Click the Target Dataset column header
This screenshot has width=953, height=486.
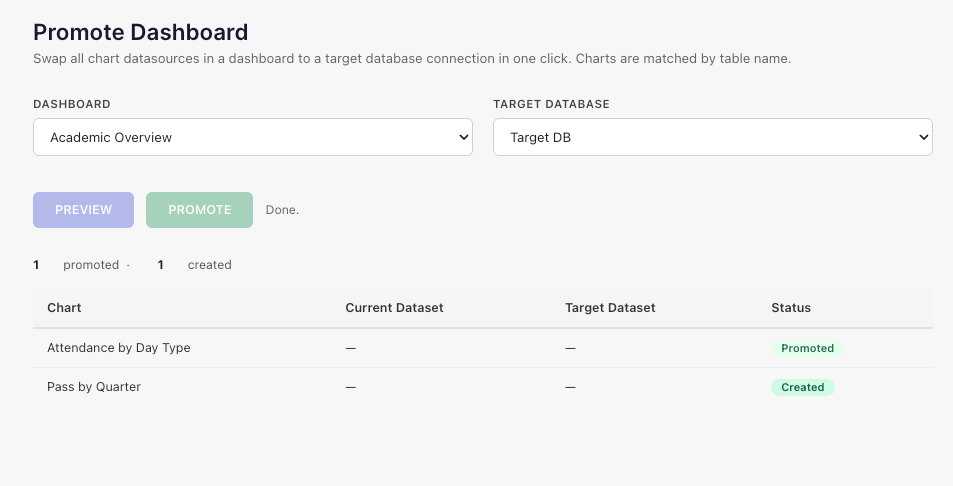pos(610,308)
